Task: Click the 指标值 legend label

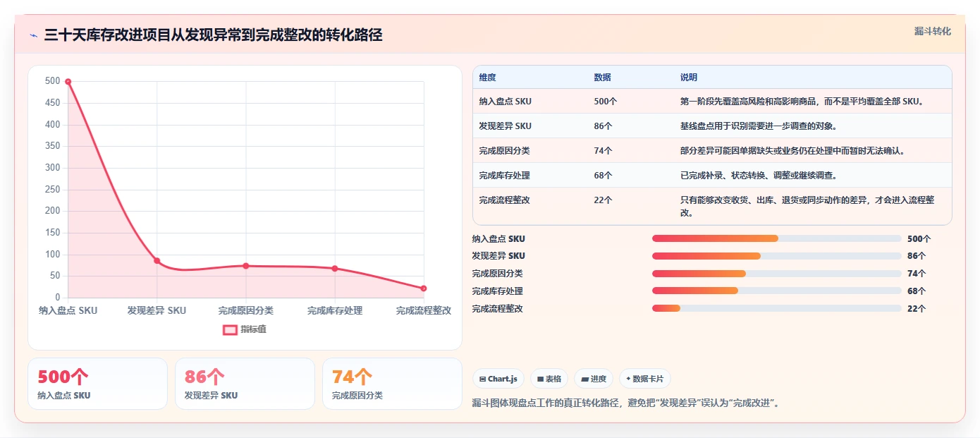Action: [253, 329]
